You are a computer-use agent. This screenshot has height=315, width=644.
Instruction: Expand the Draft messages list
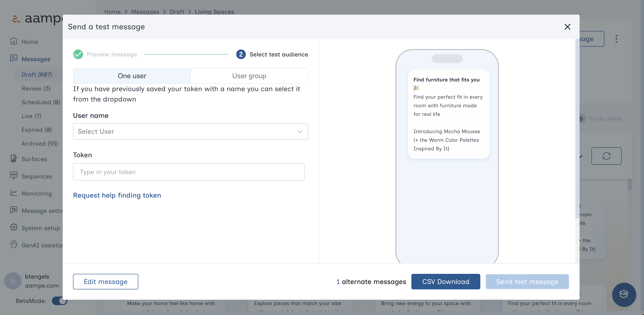pos(37,74)
